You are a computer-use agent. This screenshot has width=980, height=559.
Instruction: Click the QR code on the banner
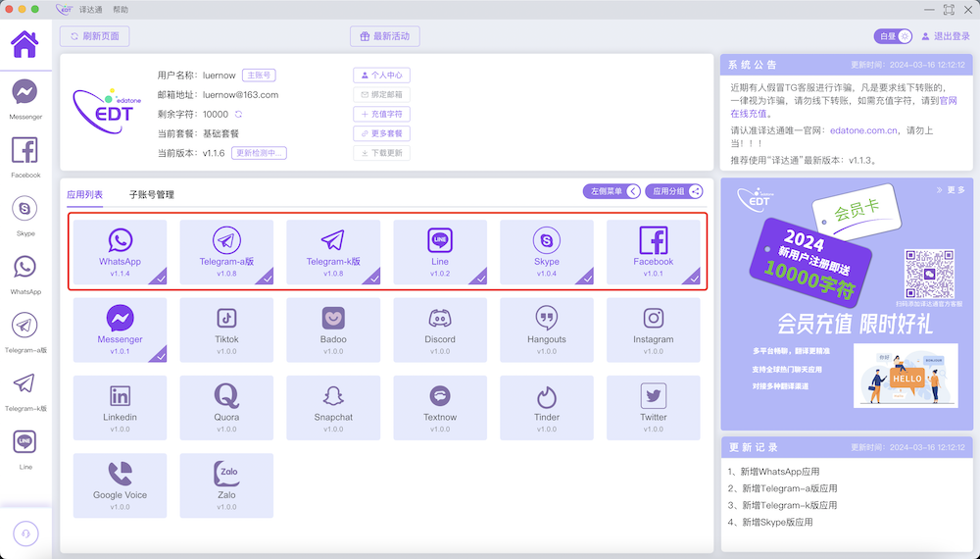pyautogui.click(x=928, y=273)
